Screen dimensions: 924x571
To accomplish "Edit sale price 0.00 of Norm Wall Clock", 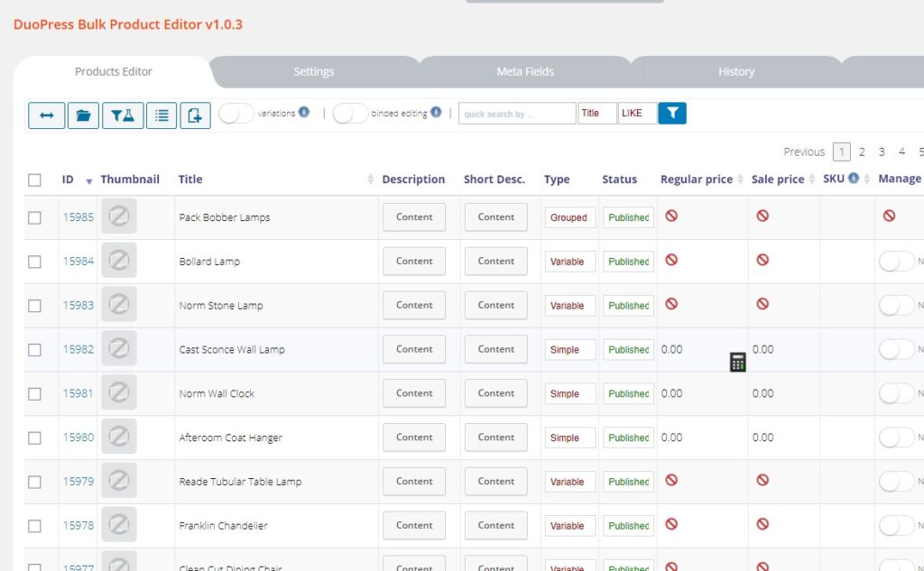I will pos(763,393).
